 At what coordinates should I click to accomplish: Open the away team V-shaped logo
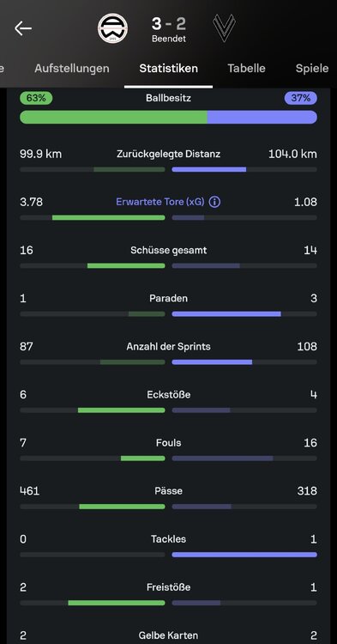pyautogui.click(x=224, y=28)
